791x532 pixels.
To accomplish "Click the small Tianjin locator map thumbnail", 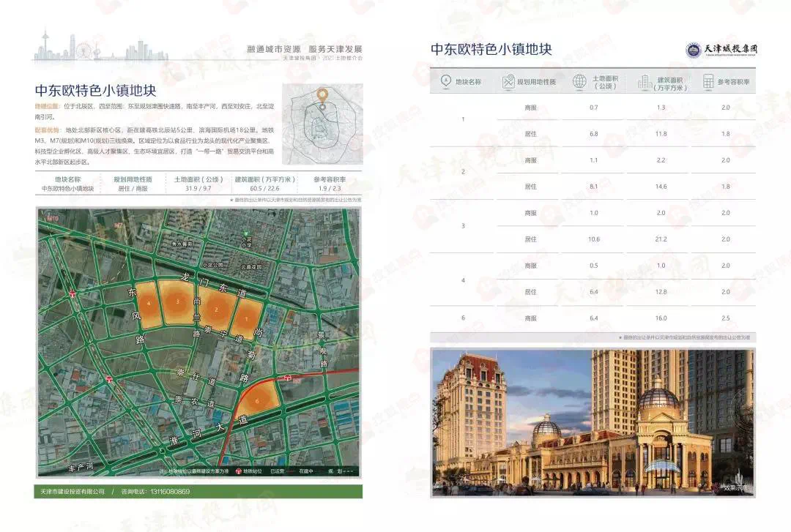I will coord(322,124).
